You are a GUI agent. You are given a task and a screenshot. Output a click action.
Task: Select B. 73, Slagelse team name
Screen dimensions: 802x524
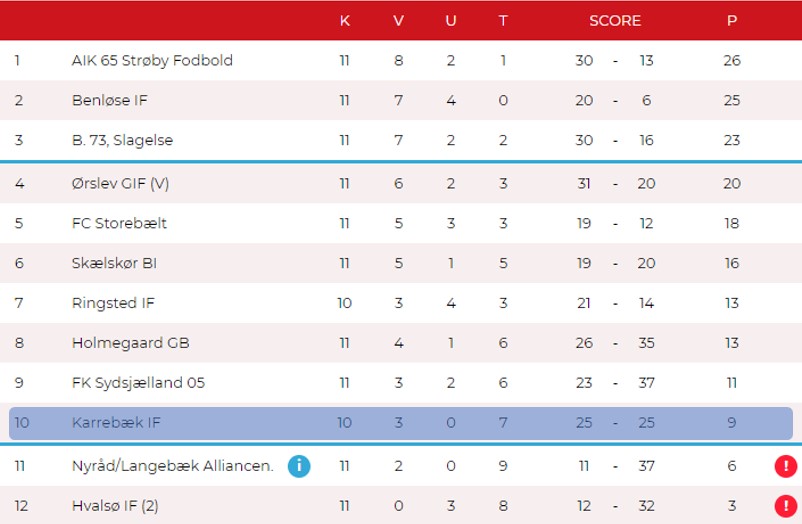click(x=122, y=140)
